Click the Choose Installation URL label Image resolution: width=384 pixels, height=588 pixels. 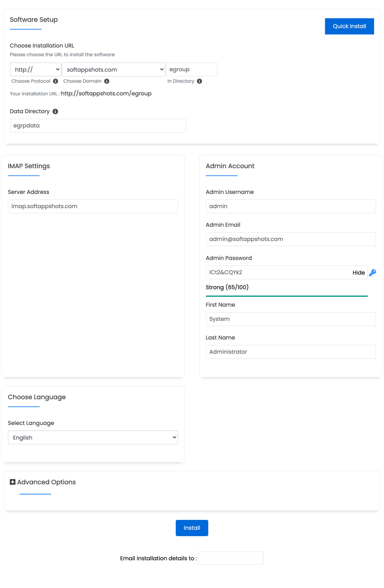[42, 46]
